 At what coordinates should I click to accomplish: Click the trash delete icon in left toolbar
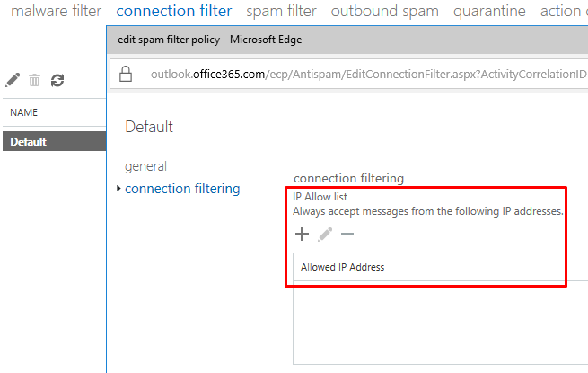34,80
